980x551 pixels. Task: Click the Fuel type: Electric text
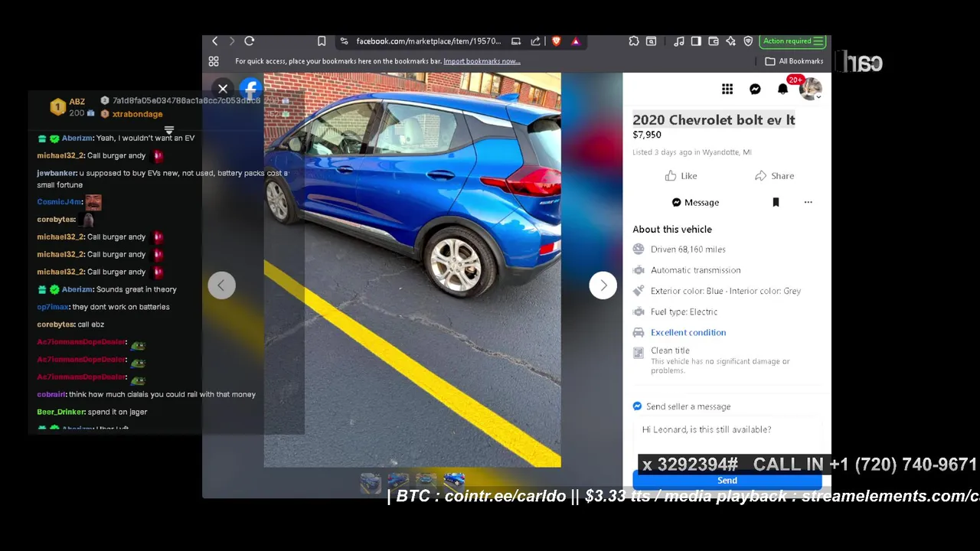[x=684, y=312]
